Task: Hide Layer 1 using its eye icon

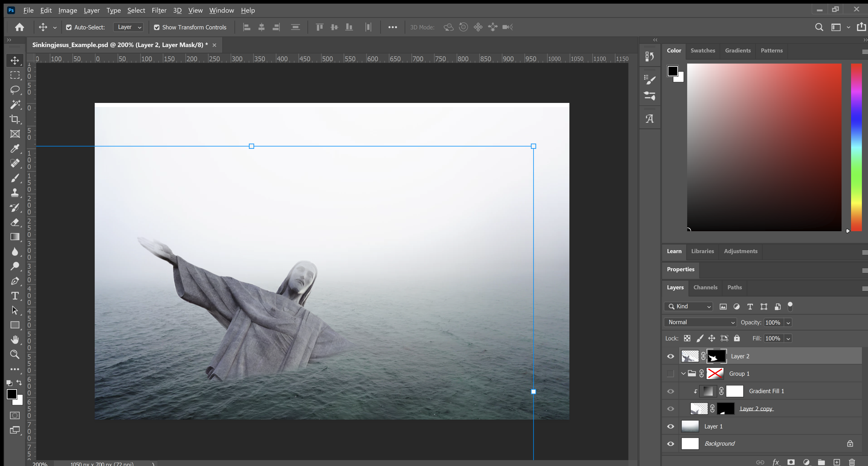Action: pos(670,426)
